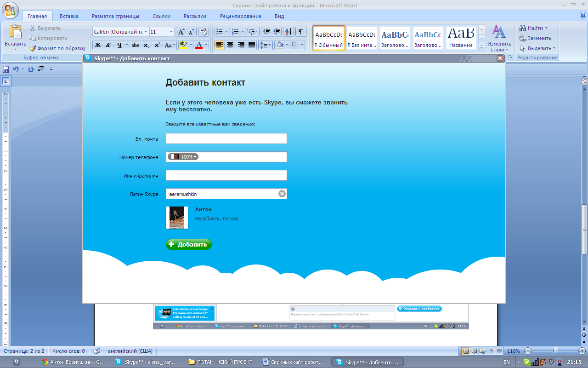588x368 pixels.
Task: Switch to the Вставка ribbon tab
Action: pos(69,16)
